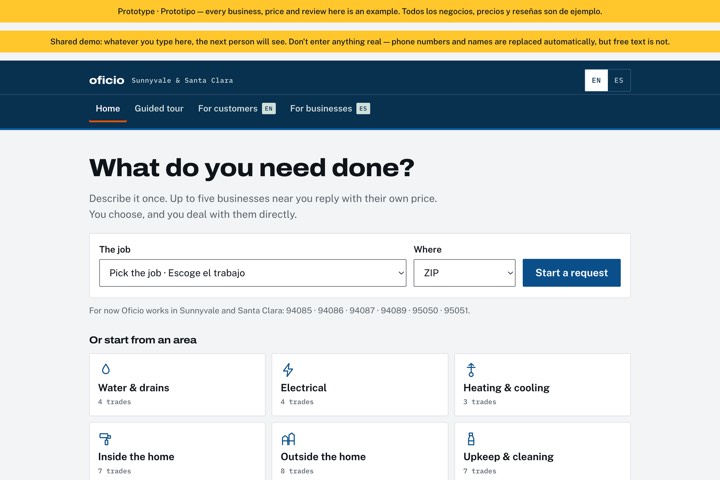Click the Start a request button
The width and height of the screenshot is (720, 480).
tap(572, 273)
